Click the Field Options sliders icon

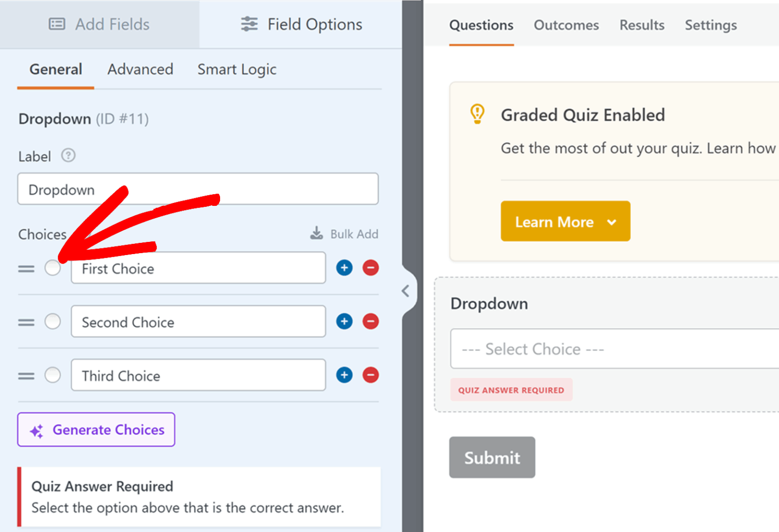pyautogui.click(x=249, y=24)
